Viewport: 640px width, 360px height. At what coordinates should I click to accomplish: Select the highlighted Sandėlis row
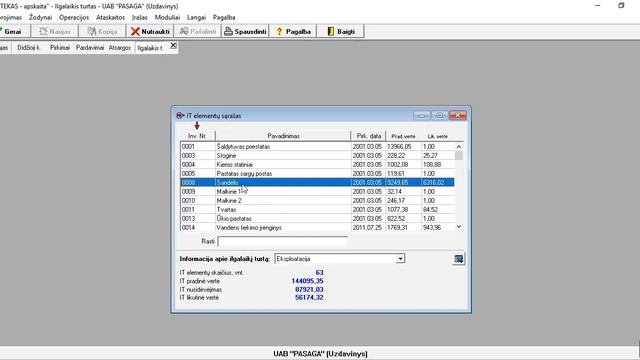pos(318,182)
